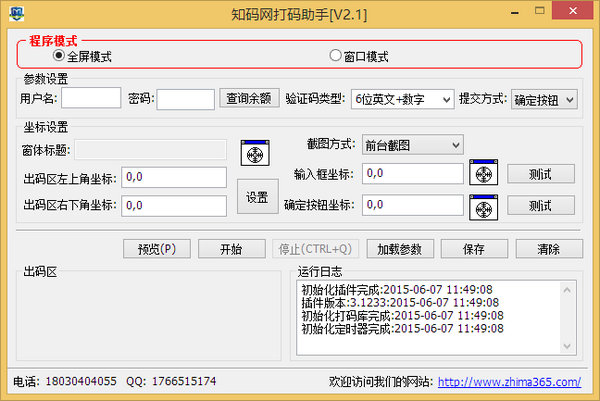Click crosshair picker icon for 输入框坐标
This screenshot has height=401, width=600.
point(483,173)
